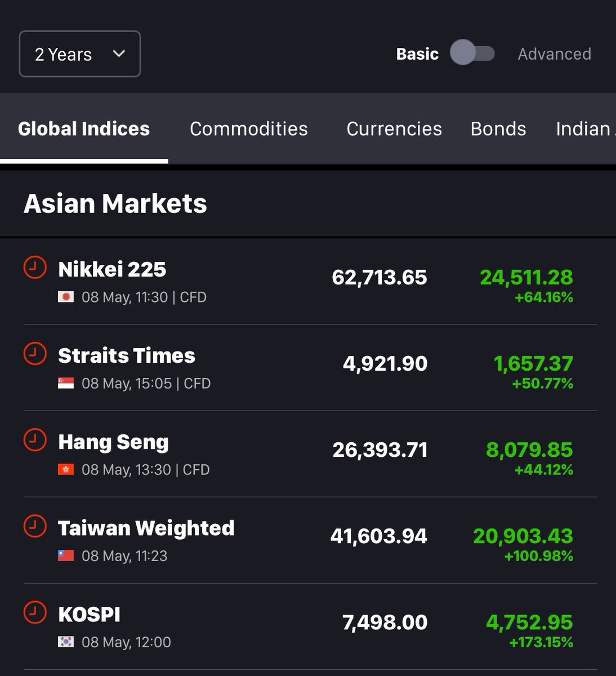The image size is (616, 676).
Task: Click the clock icon beside Nikkei 225
Action: tap(34, 267)
